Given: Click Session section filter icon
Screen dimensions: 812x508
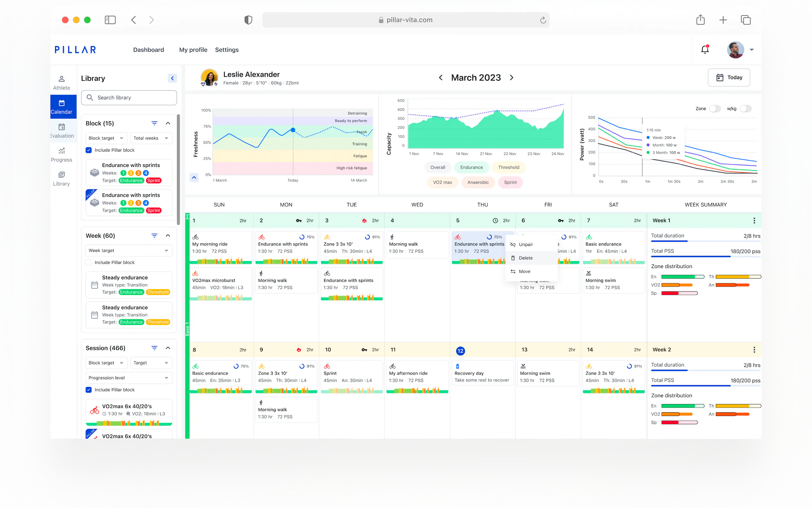Looking at the screenshot, I should pyautogui.click(x=154, y=348).
